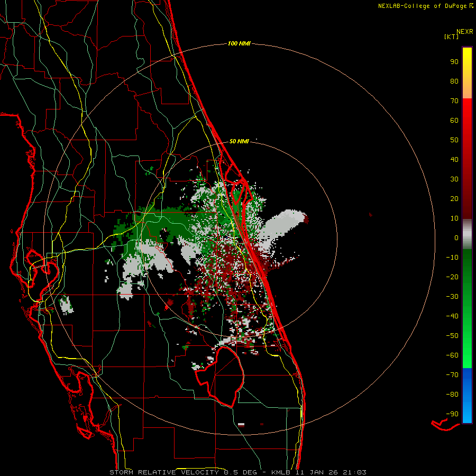
Task: Click the -60 scale value
Action: tap(452, 355)
